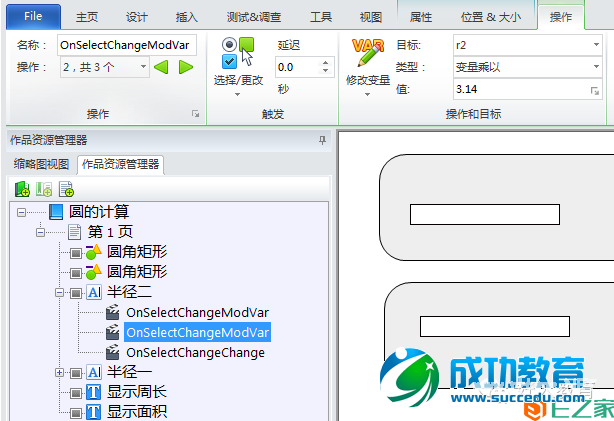Image resolution: width=614 pixels, height=421 pixels.
Task: Select the second entry field on the page
Action: (x=495, y=327)
